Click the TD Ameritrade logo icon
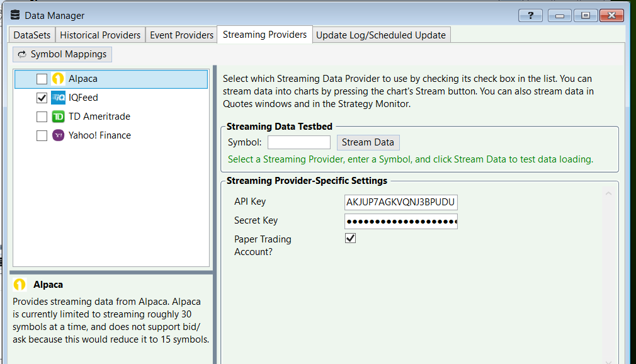Image resolution: width=636 pixels, height=364 pixels. point(59,117)
